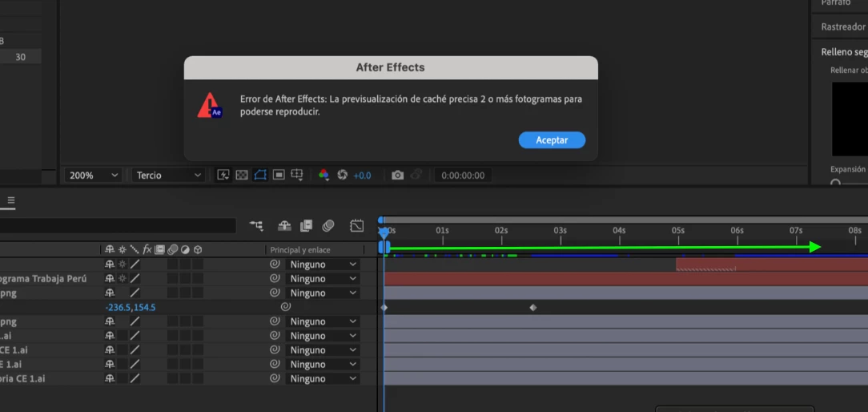Click the time navigator start handle above the ruler

click(381, 220)
